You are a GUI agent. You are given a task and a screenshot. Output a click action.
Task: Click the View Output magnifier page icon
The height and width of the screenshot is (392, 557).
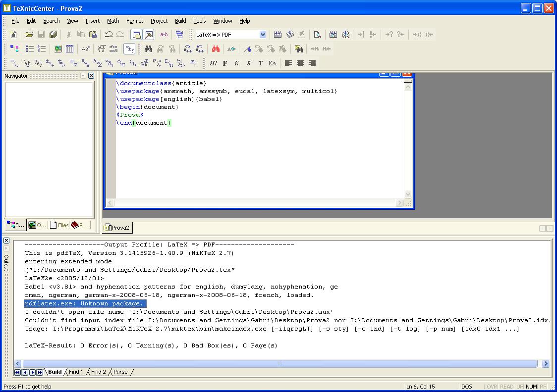pyautogui.click(x=317, y=35)
